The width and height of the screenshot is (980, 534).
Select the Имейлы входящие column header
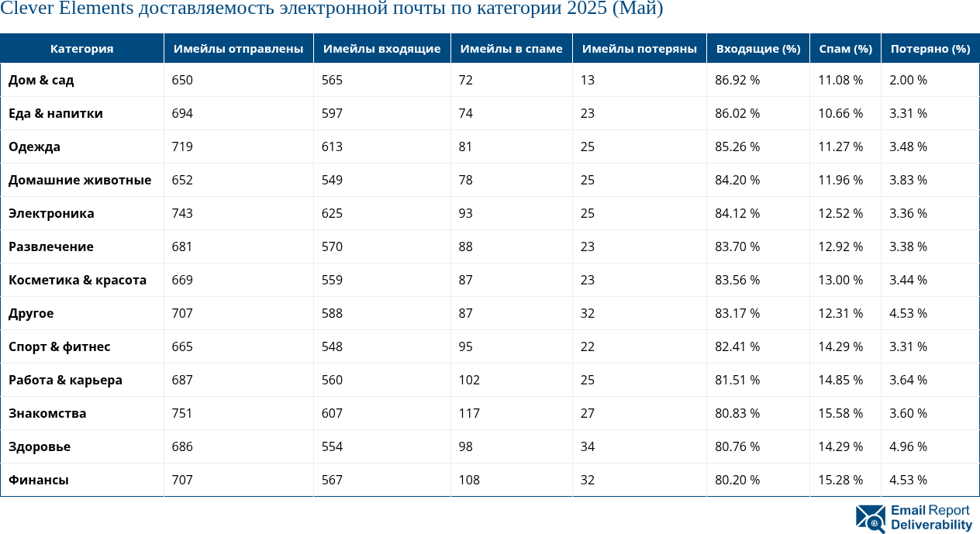coord(381,49)
